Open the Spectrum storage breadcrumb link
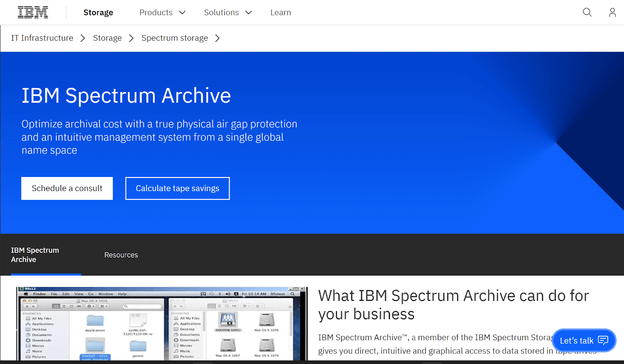The image size is (624, 364). coord(175,38)
